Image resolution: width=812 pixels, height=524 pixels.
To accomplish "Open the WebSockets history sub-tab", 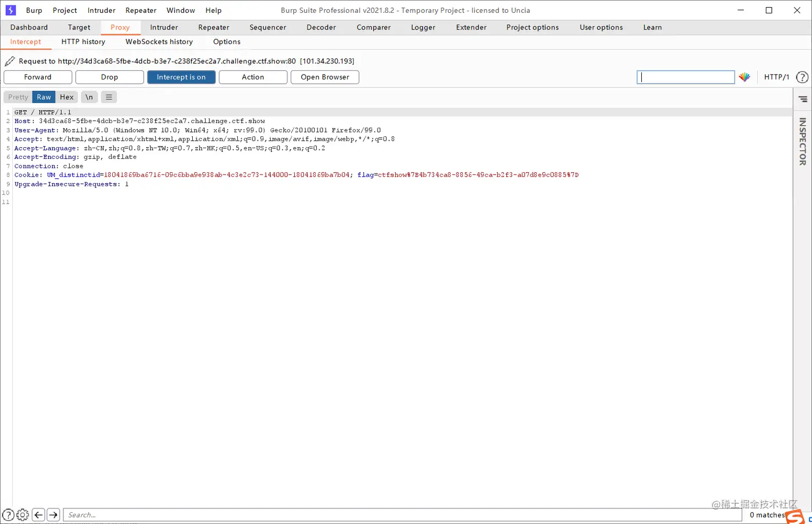I will (x=159, y=42).
